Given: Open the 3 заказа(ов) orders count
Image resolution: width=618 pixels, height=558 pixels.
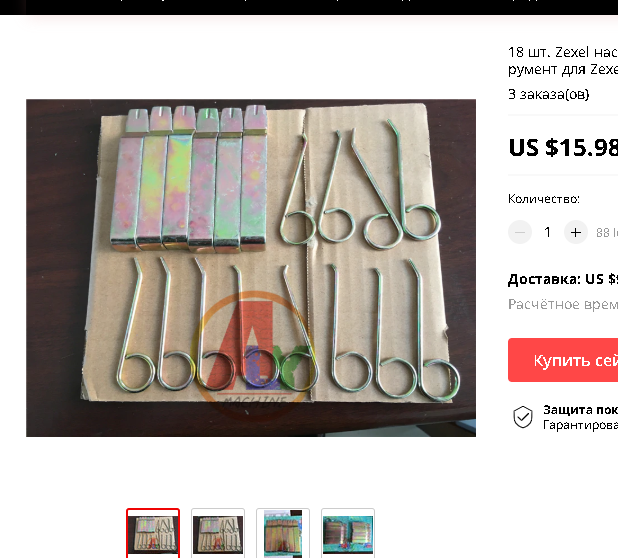Looking at the screenshot, I should [x=549, y=94].
